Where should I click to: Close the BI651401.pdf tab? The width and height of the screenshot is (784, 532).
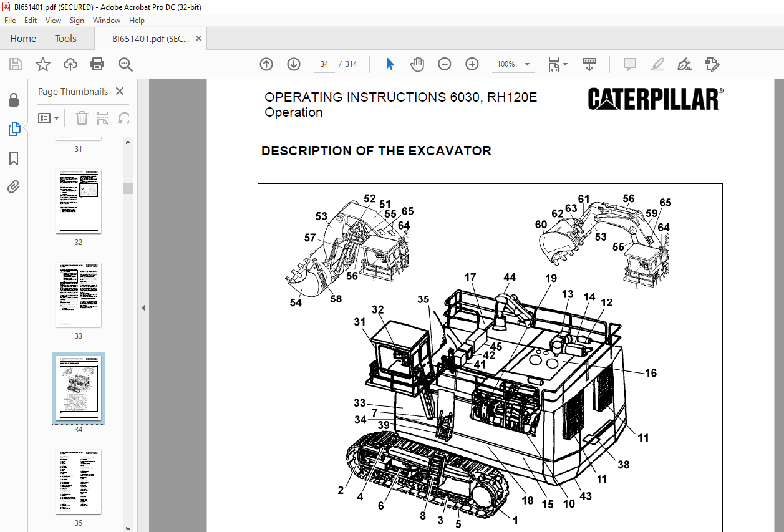tap(199, 39)
